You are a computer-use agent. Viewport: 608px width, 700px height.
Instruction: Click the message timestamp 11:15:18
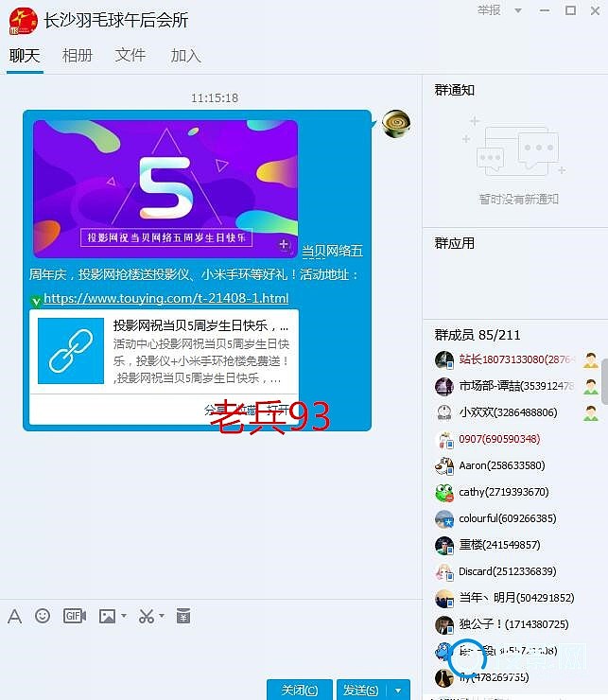[x=215, y=97]
